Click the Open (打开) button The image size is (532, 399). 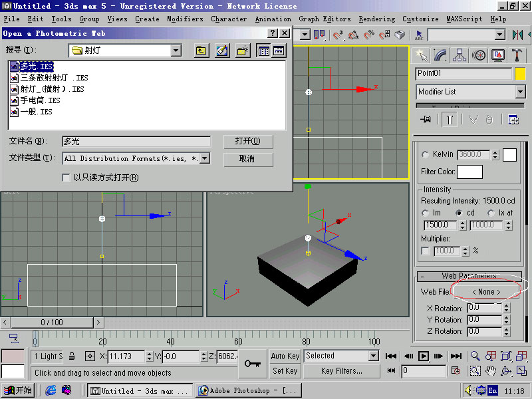pyautogui.click(x=248, y=142)
